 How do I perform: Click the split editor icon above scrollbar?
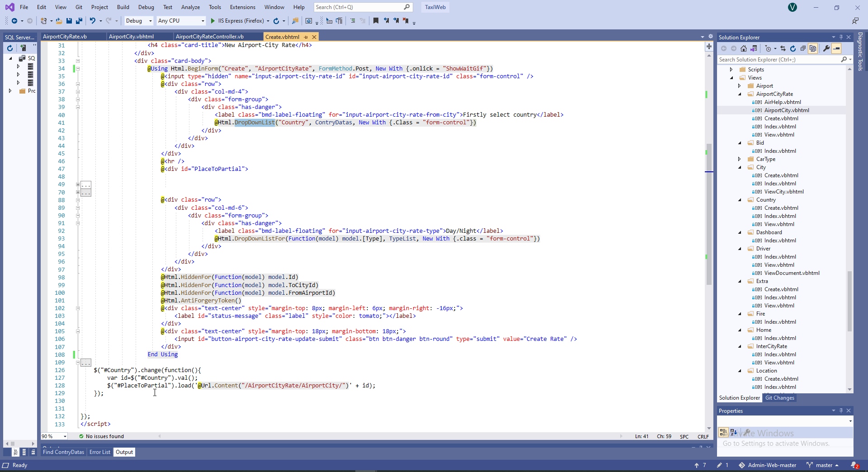[x=709, y=47]
